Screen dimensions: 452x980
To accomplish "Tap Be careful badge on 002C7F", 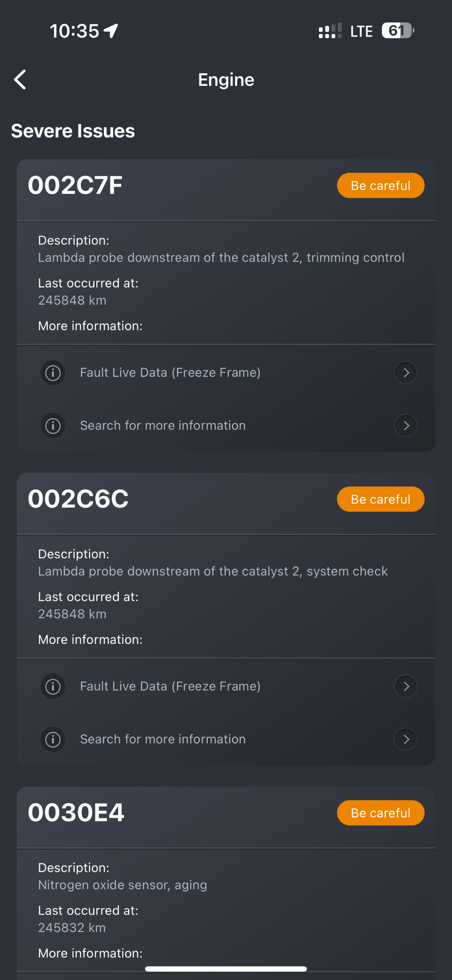I will click(x=381, y=185).
